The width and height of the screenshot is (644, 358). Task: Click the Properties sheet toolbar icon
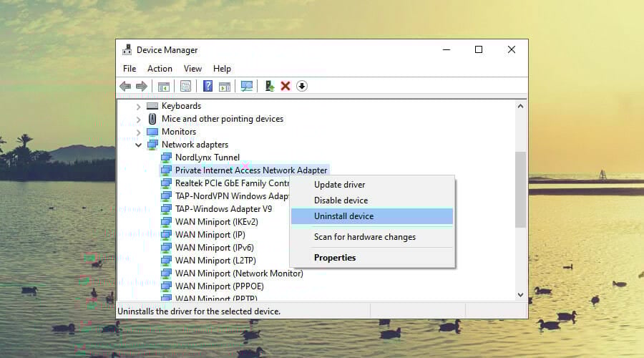[185, 87]
